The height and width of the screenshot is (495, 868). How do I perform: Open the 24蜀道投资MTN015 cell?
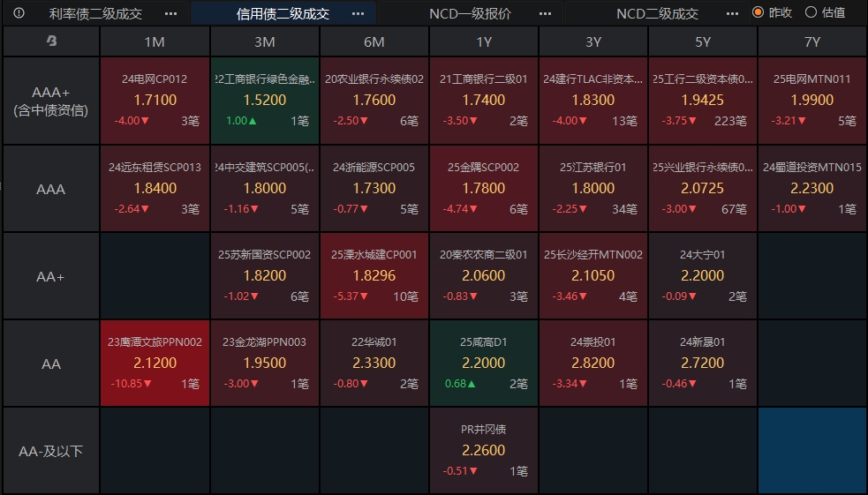tap(812, 189)
